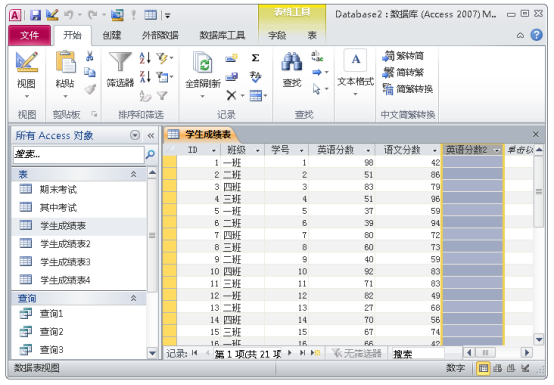This screenshot has height=385, width=554.
Task: Click the Save icon in quick access toolbar
Action: pos(35,15)
